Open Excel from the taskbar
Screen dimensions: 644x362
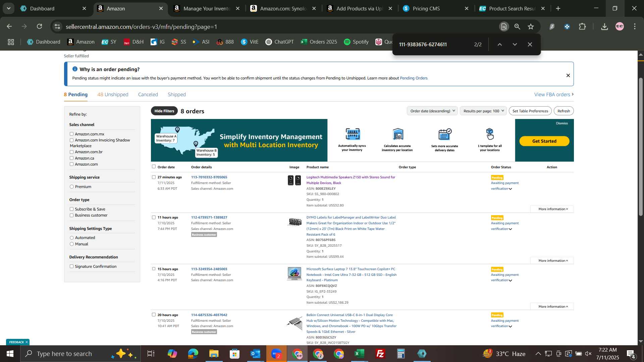click(360, 354)
